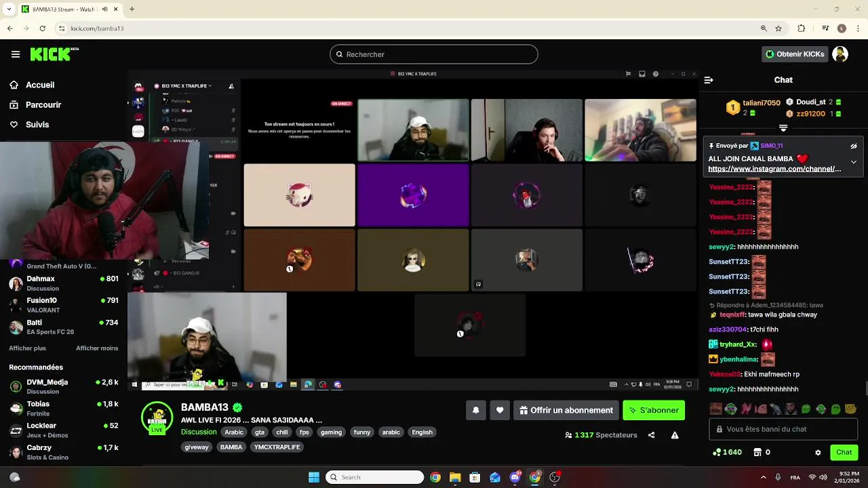Click the English tag
868x488 pixels.
[x=422, y=432]
